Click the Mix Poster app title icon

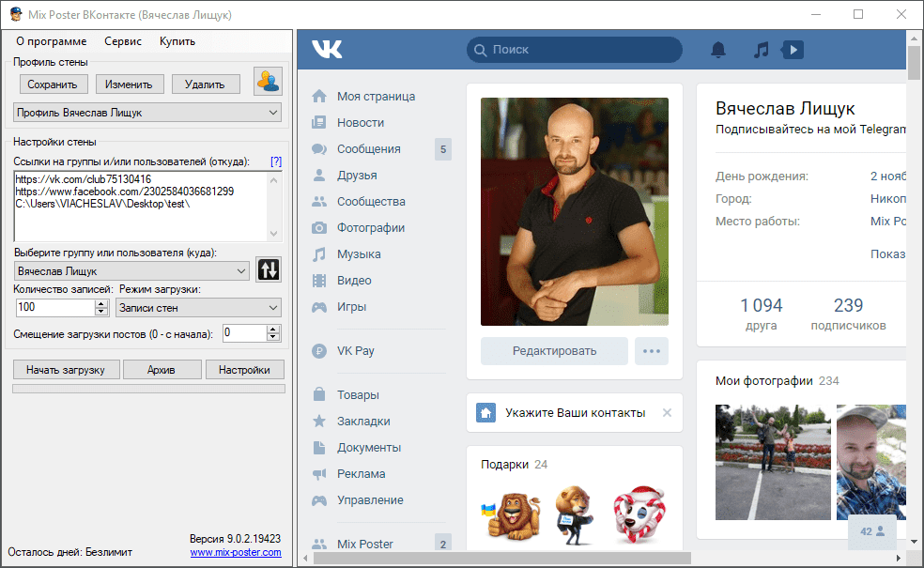(x=15, y=14)
